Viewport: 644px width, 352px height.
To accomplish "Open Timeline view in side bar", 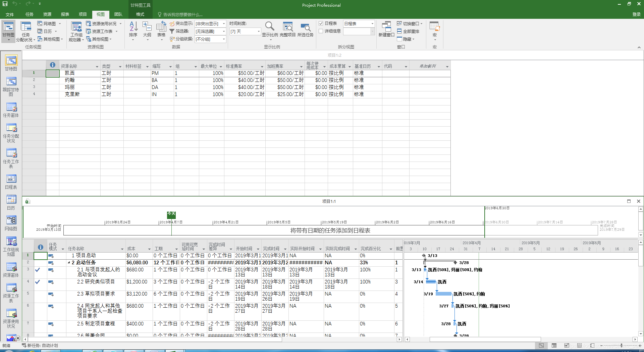I will click(x=11, y=182).
